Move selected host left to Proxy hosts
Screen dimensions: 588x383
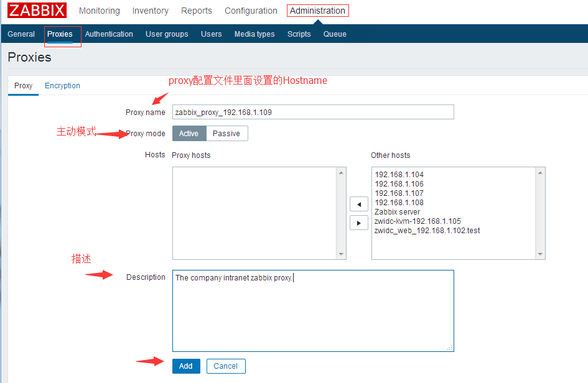click(x=358, y=204)
